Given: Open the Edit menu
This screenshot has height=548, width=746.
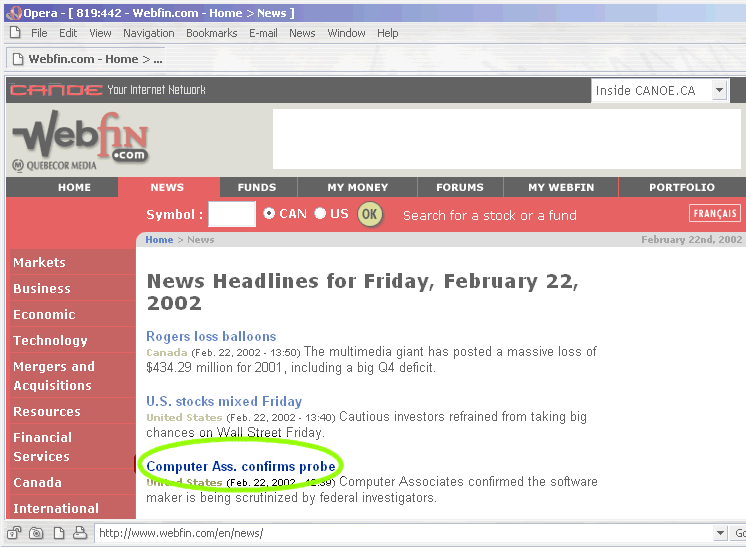Looking at the screenshot, I should tap(68, 33).
